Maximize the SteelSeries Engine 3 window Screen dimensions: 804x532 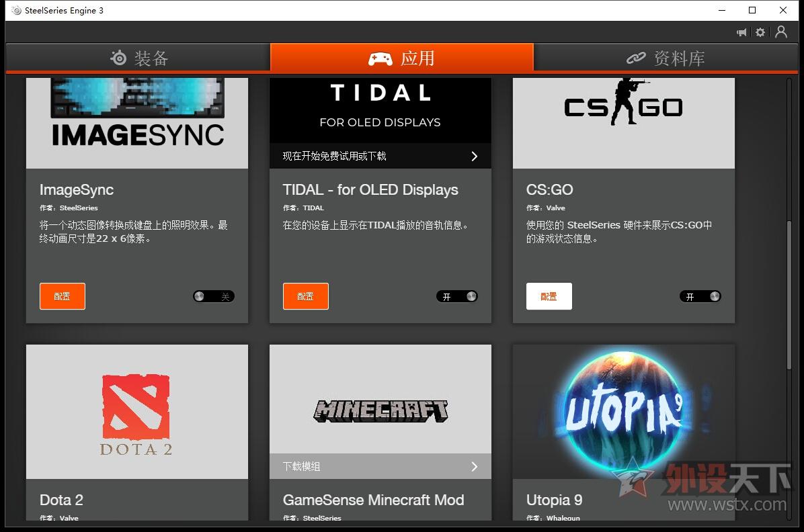click(752, 10)
